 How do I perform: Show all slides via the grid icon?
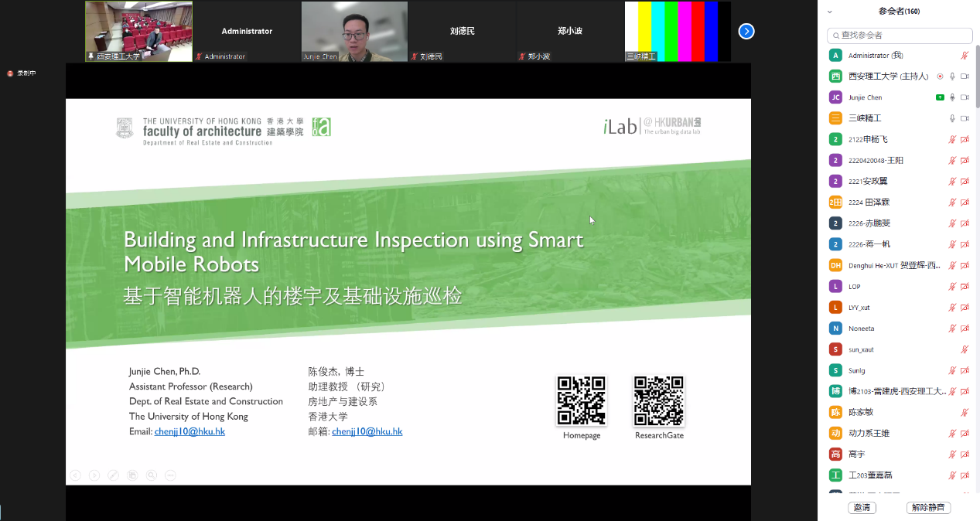[x=132, y=475]
